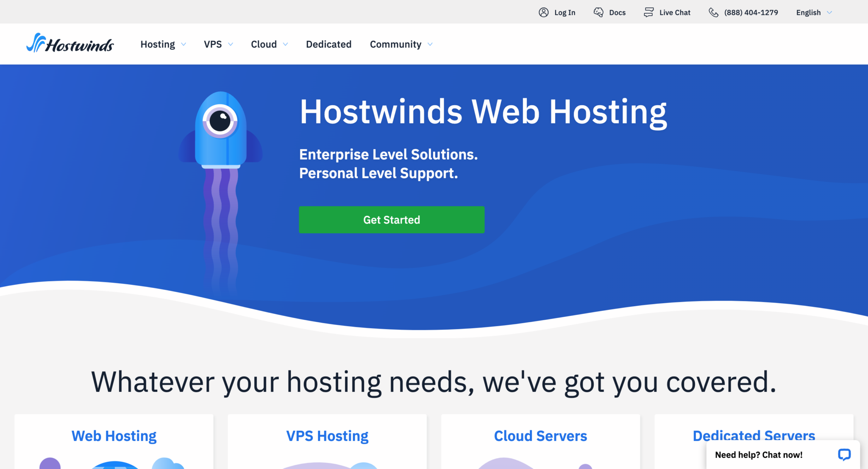Click the Hostwinds logo
This screenshot has height=469, width=868.
click(70, 44)
